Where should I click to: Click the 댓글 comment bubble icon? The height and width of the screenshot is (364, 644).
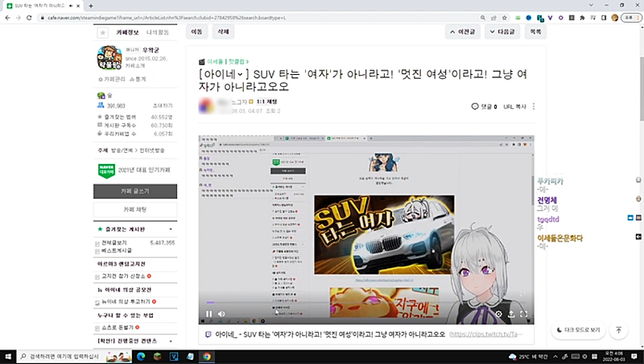tap(475, 106)
